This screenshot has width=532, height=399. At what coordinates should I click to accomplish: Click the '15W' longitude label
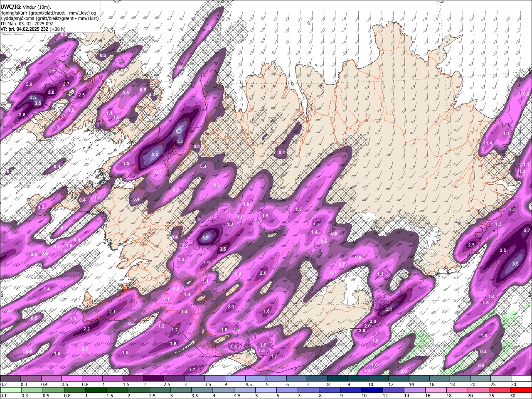pyautogui.click(x=440, y=2)
